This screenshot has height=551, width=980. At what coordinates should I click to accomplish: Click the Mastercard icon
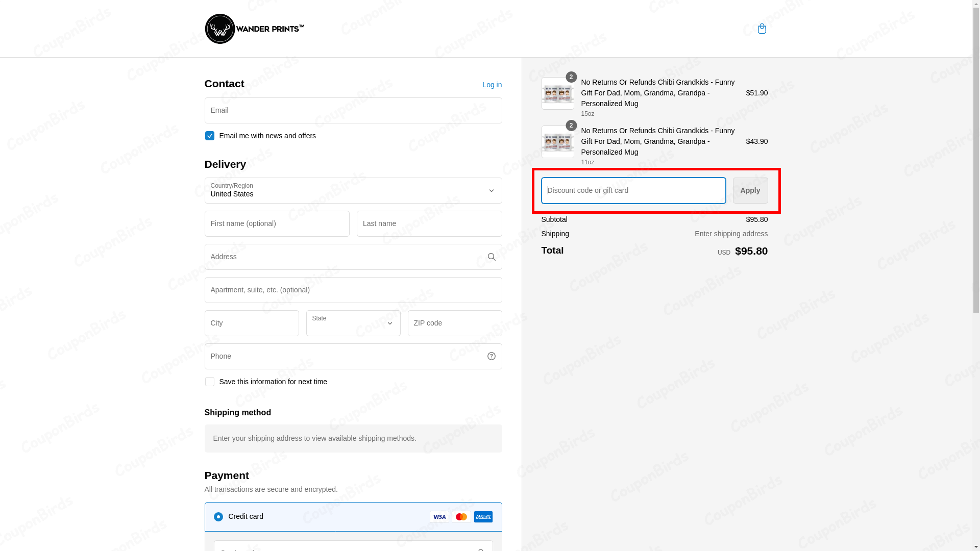[461, 517]
